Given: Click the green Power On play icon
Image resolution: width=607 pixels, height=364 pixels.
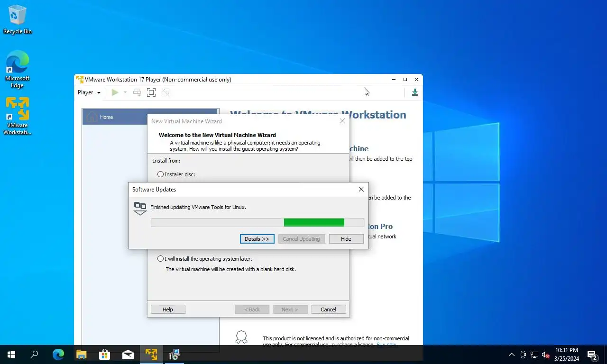Looking at the screenshot, I should 115,92.
